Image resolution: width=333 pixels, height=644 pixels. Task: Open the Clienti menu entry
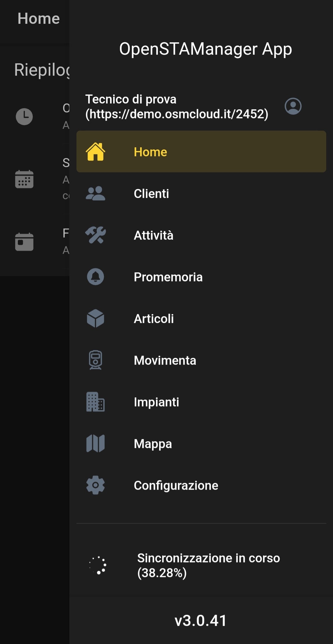151,194
